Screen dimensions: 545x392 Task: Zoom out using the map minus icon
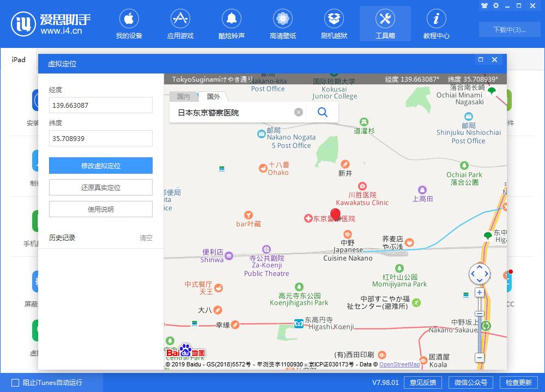tap(479, 358)
